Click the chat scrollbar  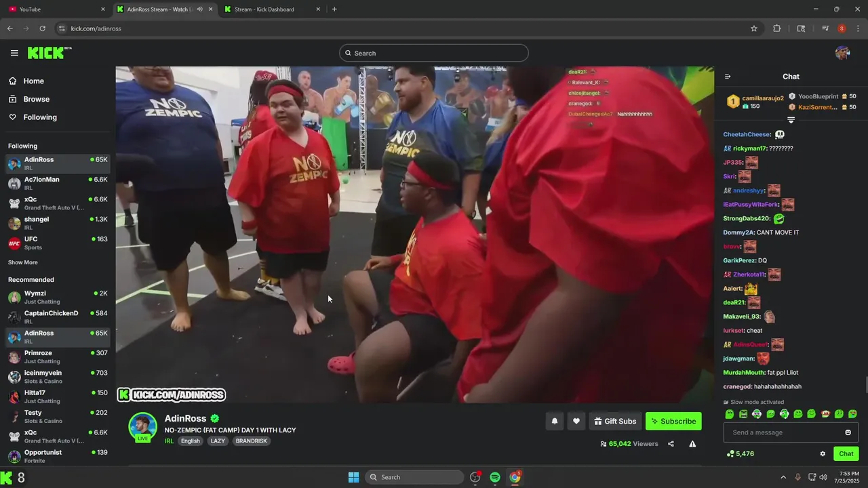tap(866, 384)
